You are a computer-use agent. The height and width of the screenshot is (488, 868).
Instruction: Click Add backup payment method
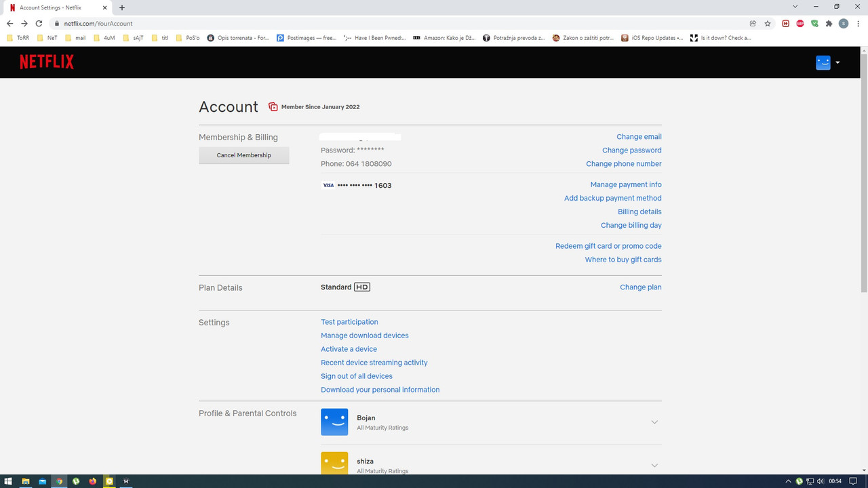[613, 199]
